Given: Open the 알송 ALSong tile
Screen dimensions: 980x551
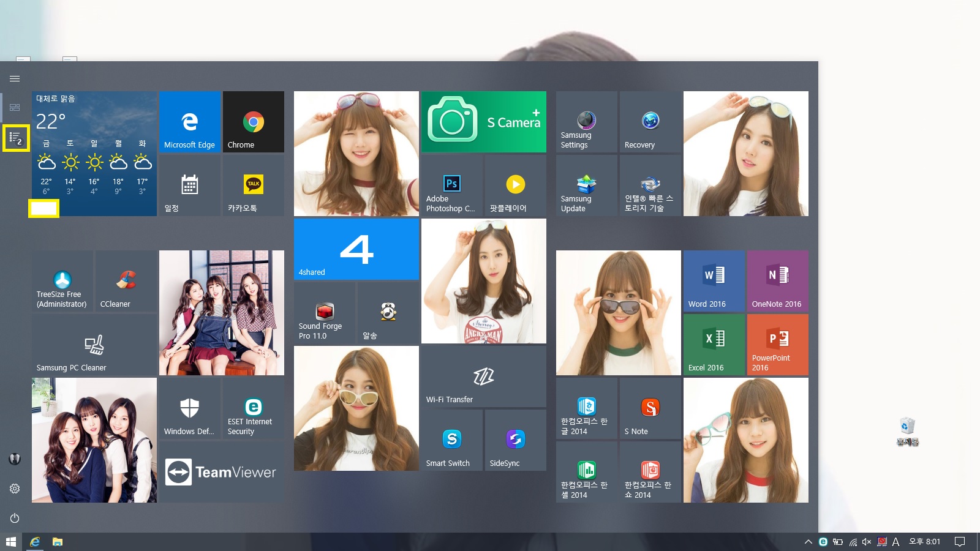Looking at the screenshot, I should (x=388, y=313).
